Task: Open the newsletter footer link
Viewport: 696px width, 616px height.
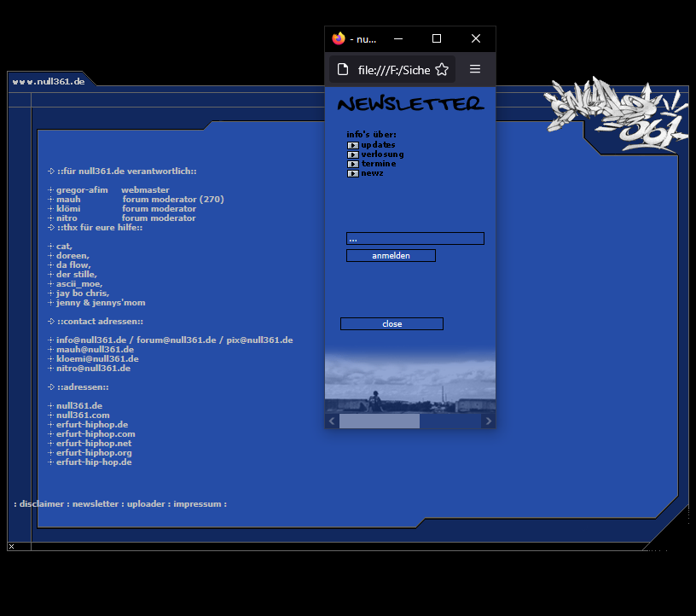Action: [95, 504]
